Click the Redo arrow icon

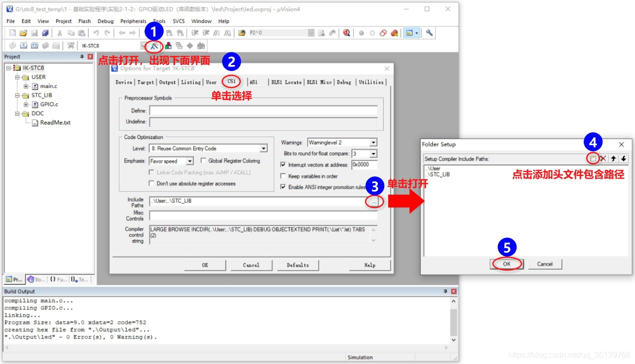(x=107, y=33)
